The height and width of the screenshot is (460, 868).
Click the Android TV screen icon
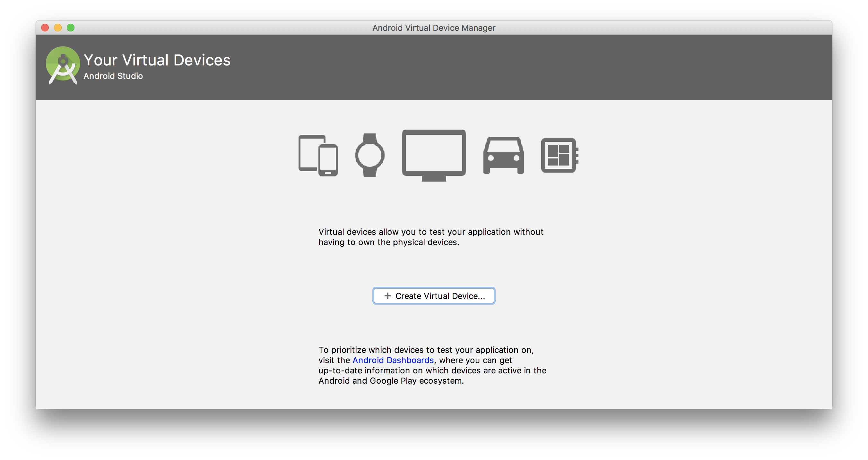(x=434, y=155)
